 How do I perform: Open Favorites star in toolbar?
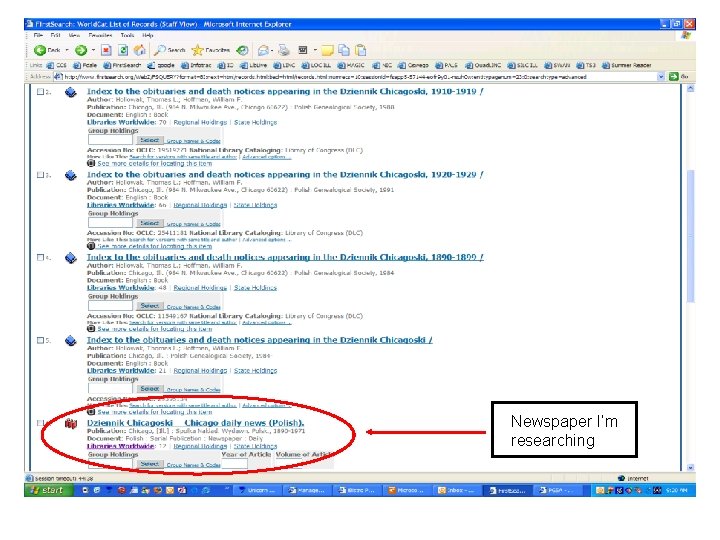pyautogui.click(x=211, y=50)
